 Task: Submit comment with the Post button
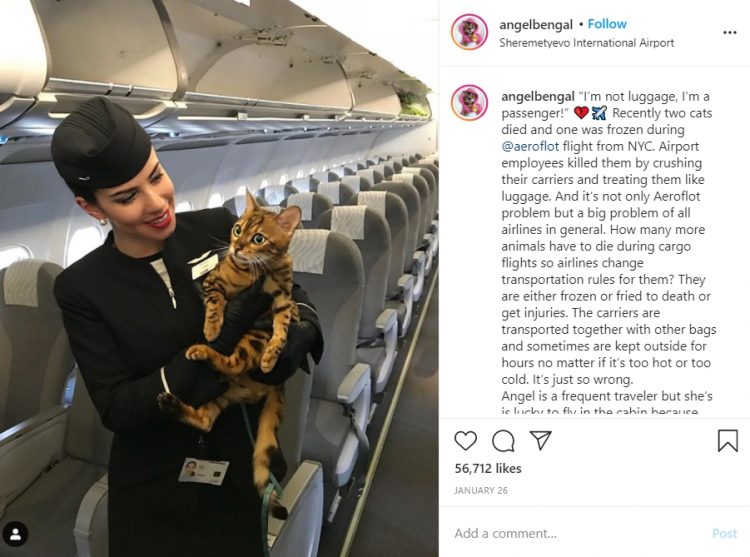pyautogui.click(x=725, y=533)
